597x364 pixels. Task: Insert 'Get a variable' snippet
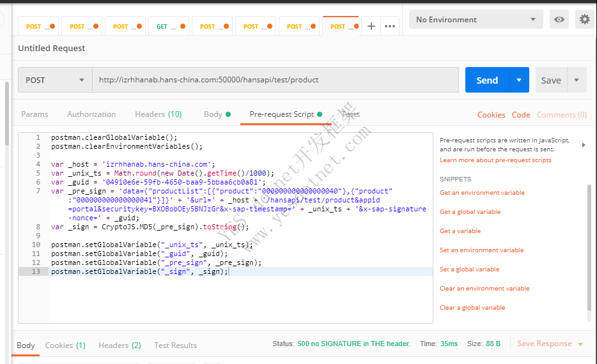[460, 231]
